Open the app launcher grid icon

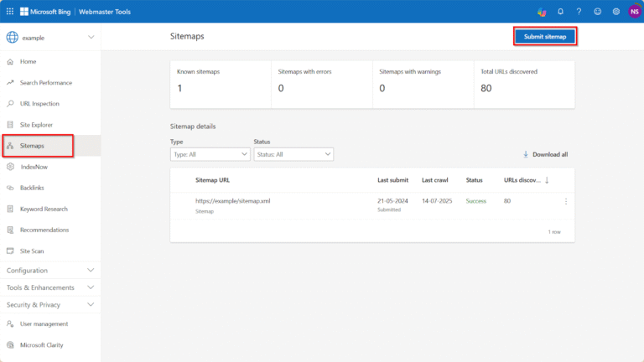[x=10, y=11]
